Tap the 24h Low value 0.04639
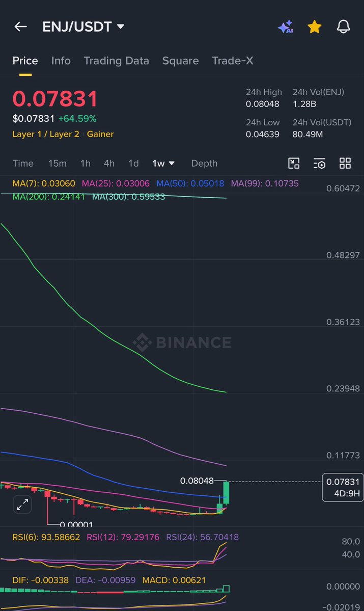 point(262,135)
